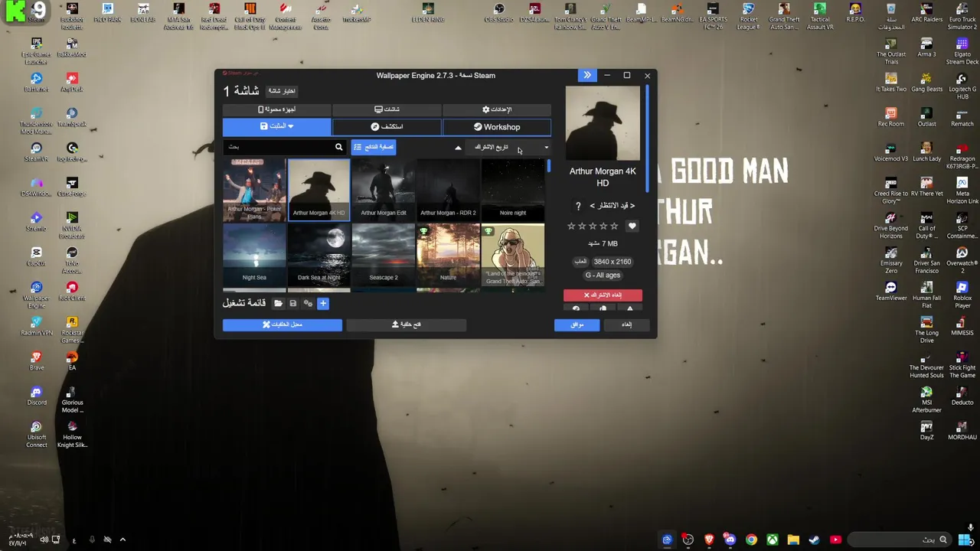Image resolution: width=980 pixels, height=551 pixels.
Task: Select Arthur Morgan 4K HD wallpaper thumbnail
Action: pos(318,190)
